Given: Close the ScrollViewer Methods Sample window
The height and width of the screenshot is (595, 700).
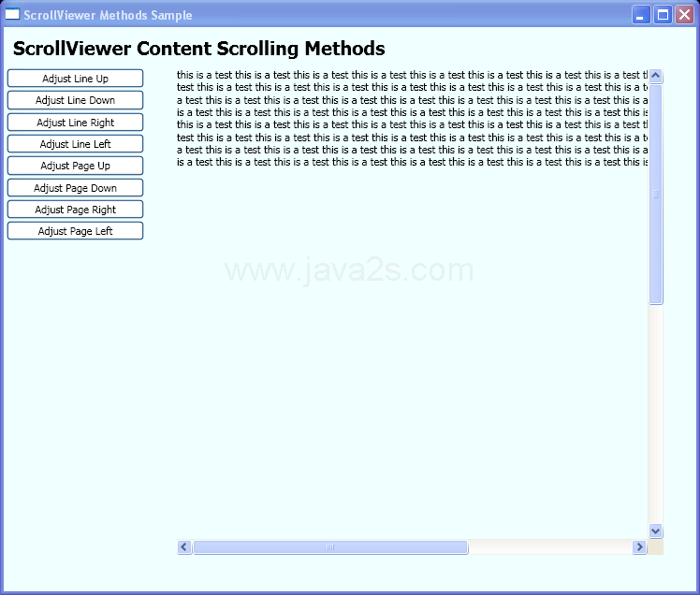Looking at the screenshot, I should (x=684, y=15).
